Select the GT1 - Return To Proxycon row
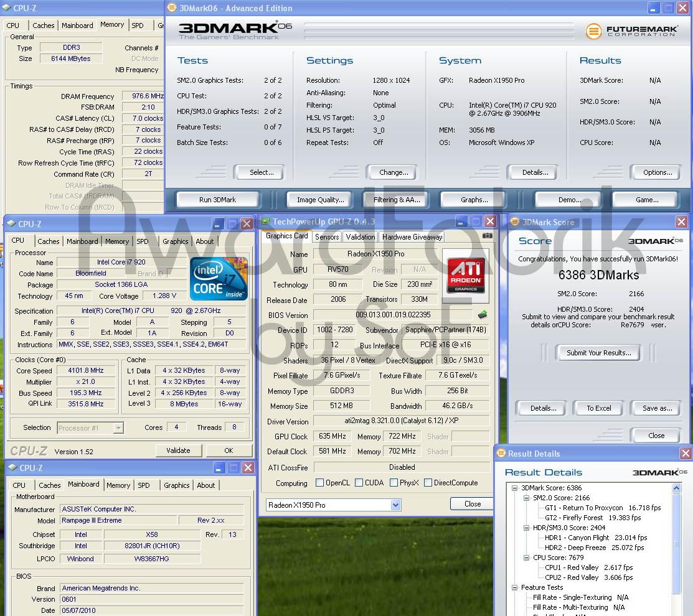The width and height of the screenshot is (693, 616). coord(603,508)
